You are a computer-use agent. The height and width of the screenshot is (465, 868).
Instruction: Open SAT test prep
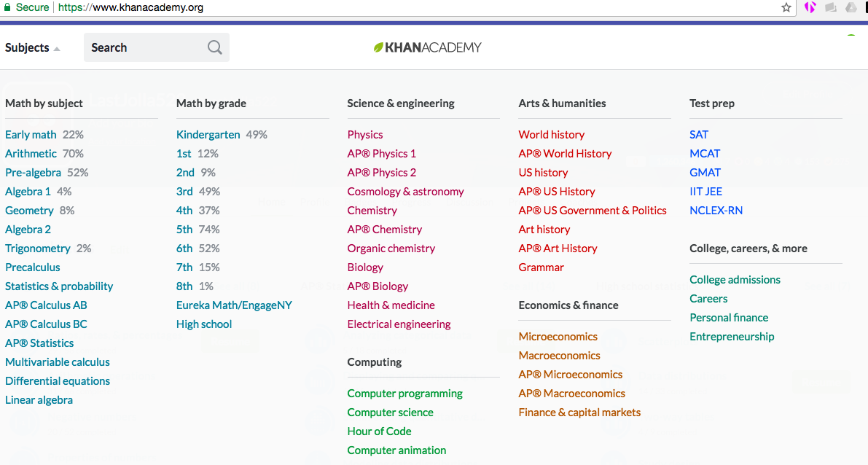click(699, 135)
